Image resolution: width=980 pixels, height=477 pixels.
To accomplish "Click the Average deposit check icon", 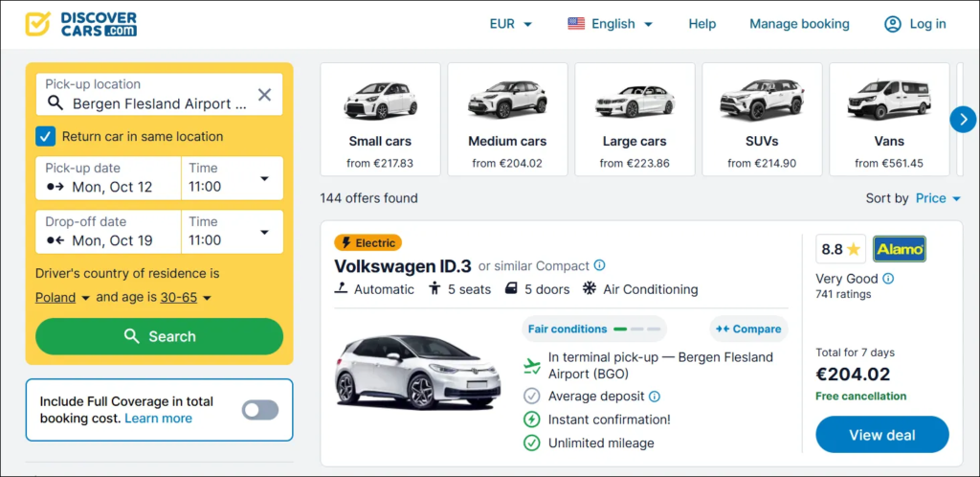I will (x=531, y=396).
